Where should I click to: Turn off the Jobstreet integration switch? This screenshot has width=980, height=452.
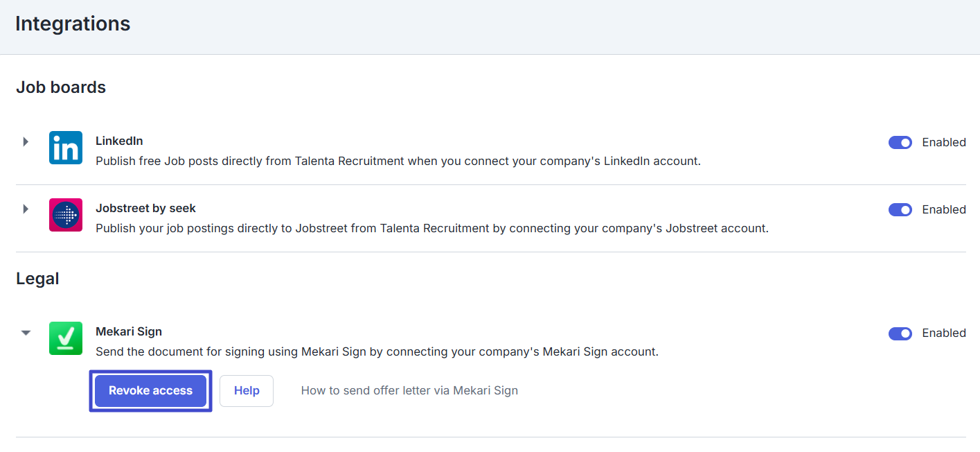[x=900, y=209]
